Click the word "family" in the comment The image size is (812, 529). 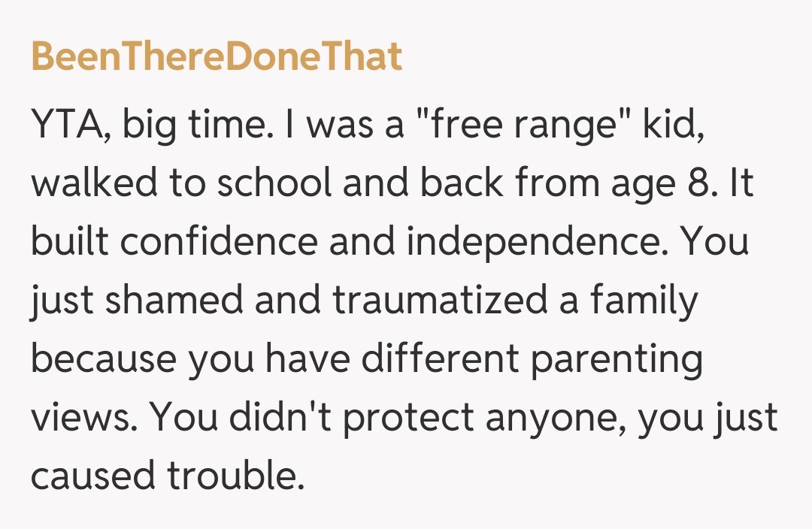pyautogui.click(x=644, y=301)
